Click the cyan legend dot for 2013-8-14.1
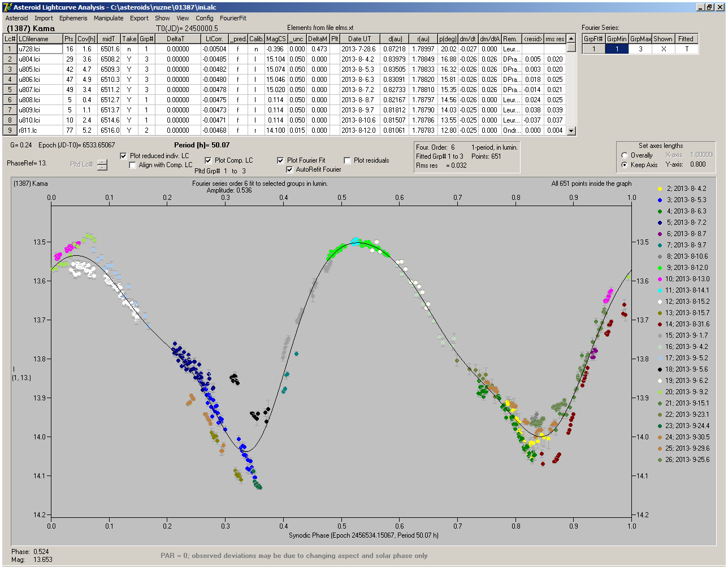This screenshot has width=728, height=567. (660, 290)
